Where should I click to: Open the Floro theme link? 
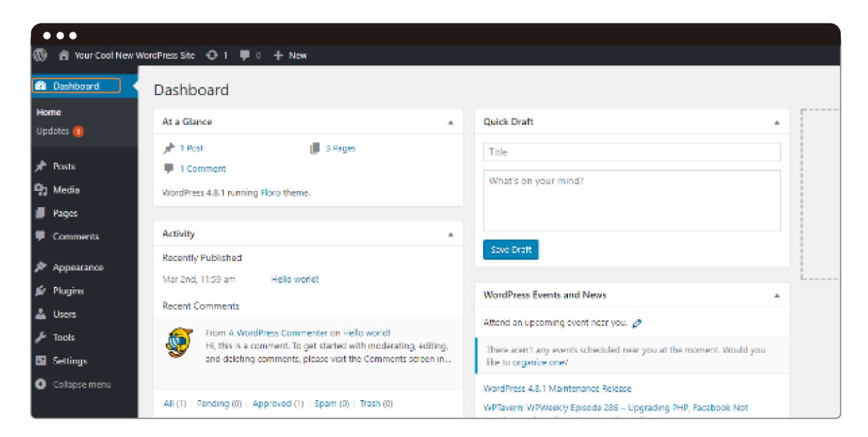click(271, 193)
